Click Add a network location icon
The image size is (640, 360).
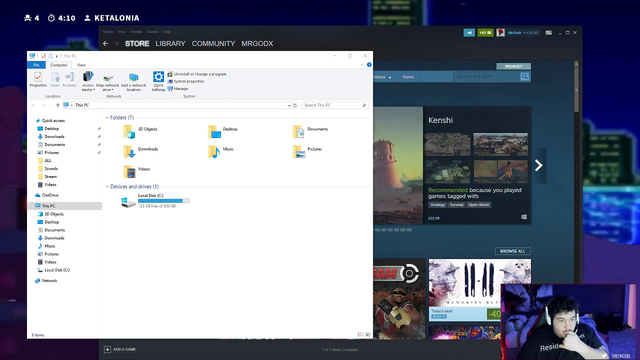point(133,82)
